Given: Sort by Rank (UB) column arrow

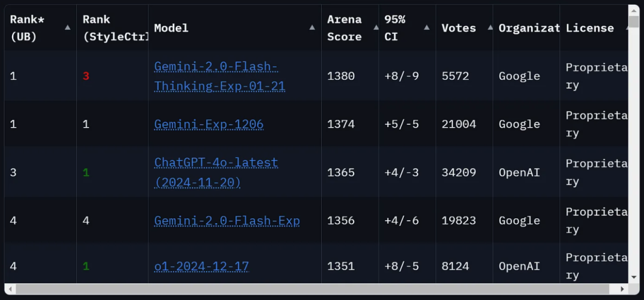Looking at the screenshot, I should (x=67, y=27).
